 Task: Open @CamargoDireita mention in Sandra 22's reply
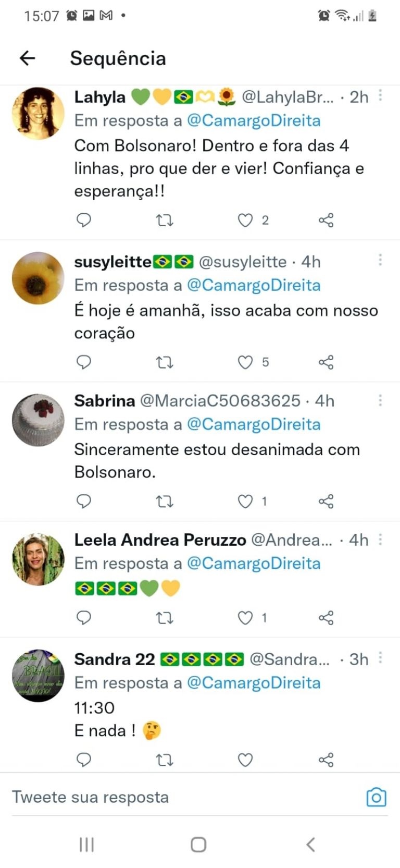pyautogui.click(x=254, y=683)
